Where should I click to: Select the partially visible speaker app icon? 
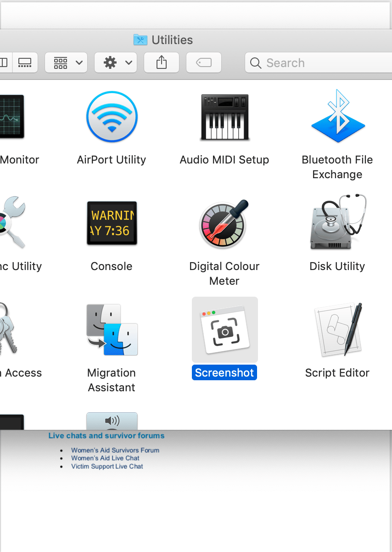tap(112, 421)
